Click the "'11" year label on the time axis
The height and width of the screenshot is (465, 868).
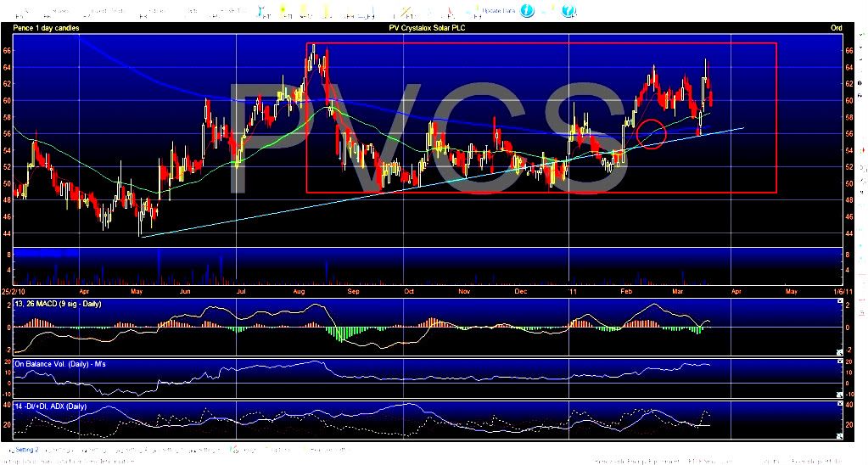click(x=572, y=291)
